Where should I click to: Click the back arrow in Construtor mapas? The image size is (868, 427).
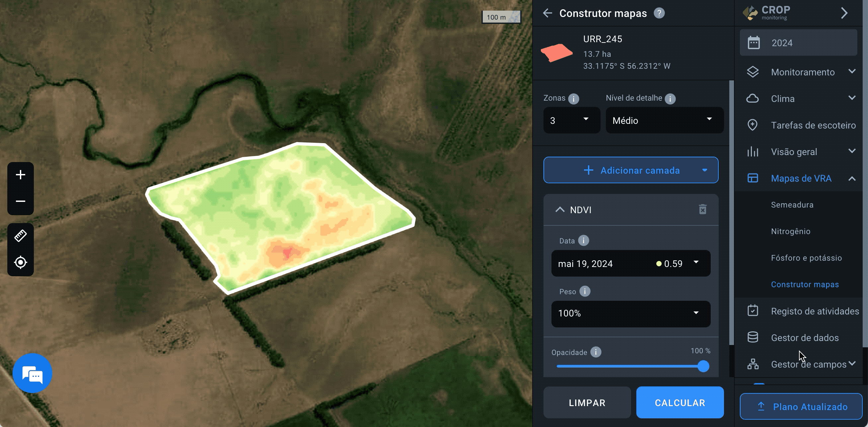coord(547,13)
